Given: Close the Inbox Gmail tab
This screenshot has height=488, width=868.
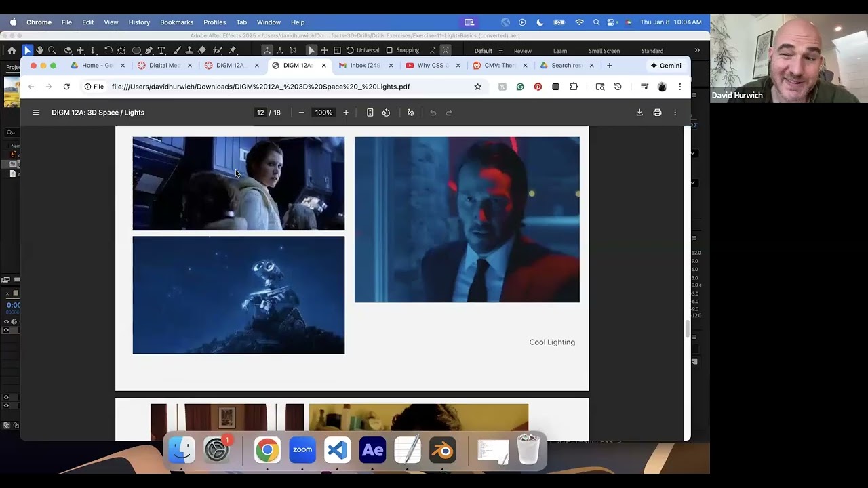Looking at the screenshot, I should click(391, 66).
